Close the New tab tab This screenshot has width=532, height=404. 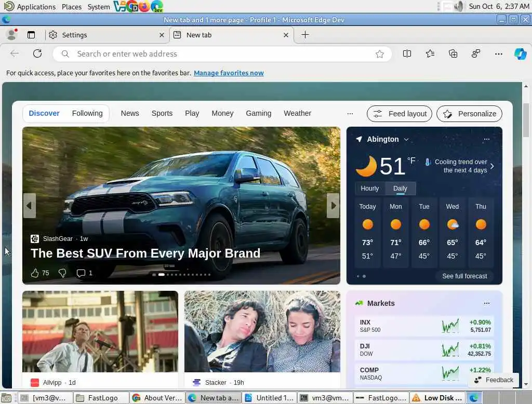tap(286, 35)
